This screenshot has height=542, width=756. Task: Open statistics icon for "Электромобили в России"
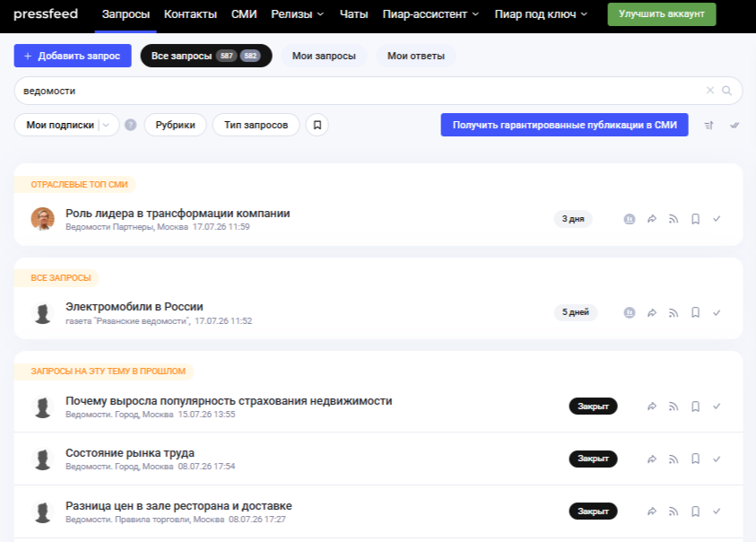630,313
